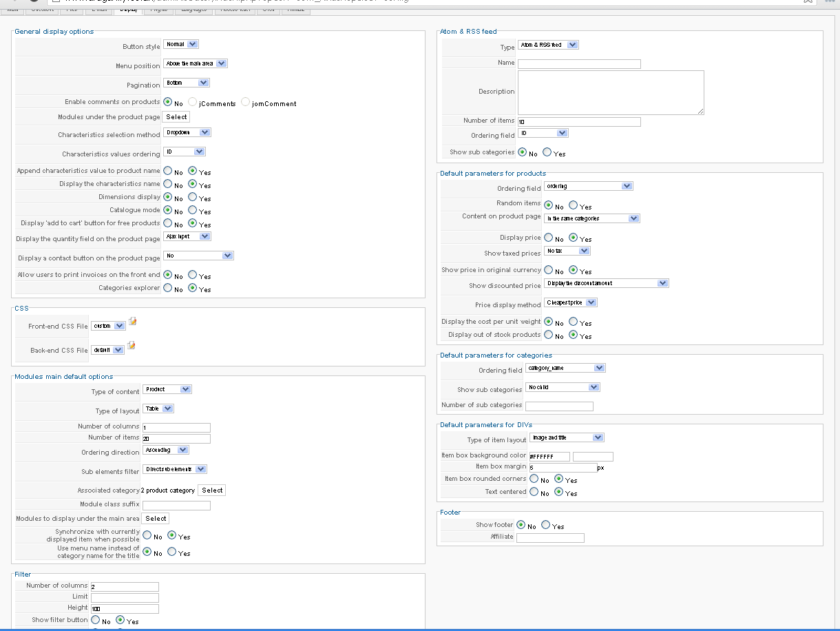The image size is (840, 631).
Task: Open Content on product page dropdown
Action: (592, 218)
